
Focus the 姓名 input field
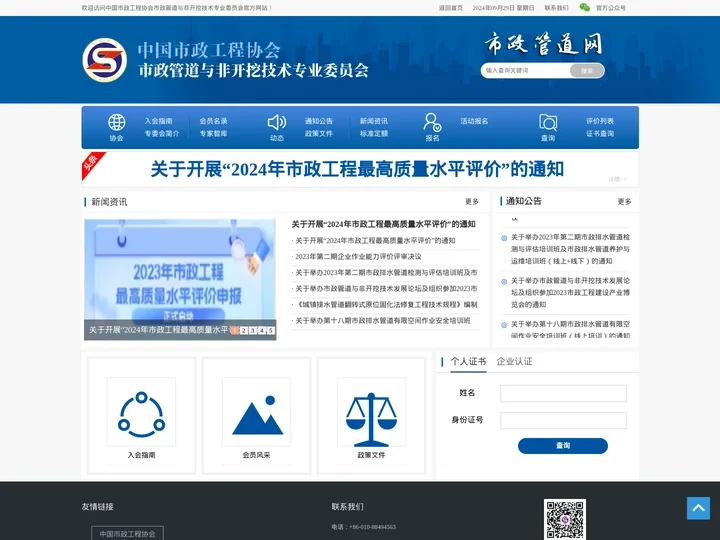pos(563,394)
